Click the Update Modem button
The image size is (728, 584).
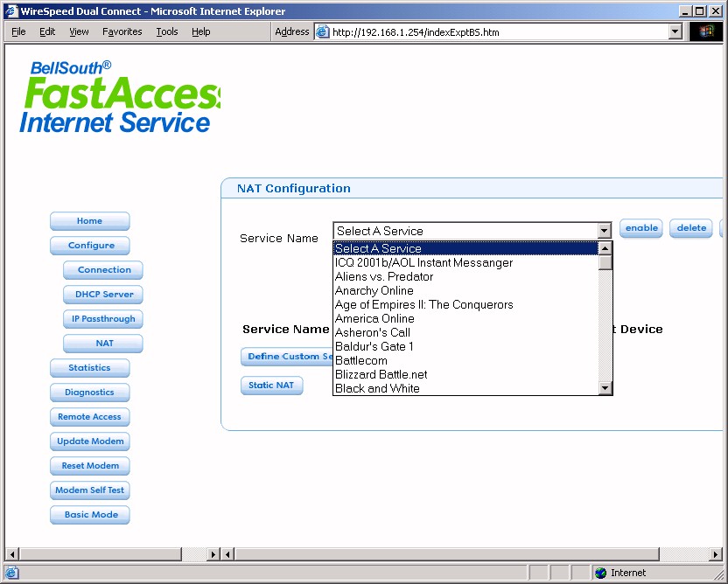tap(89, 441)
